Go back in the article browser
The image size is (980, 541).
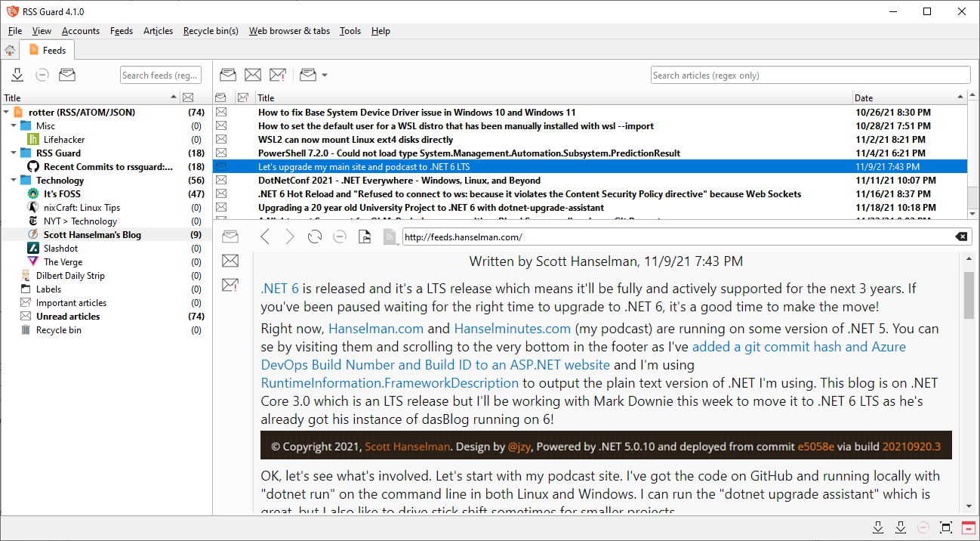265,237
